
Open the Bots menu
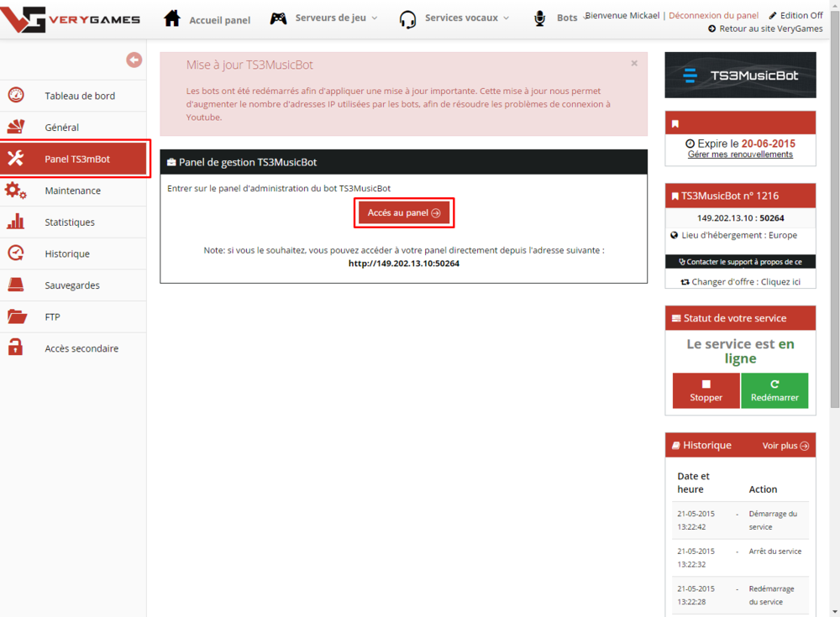(556, 18)
